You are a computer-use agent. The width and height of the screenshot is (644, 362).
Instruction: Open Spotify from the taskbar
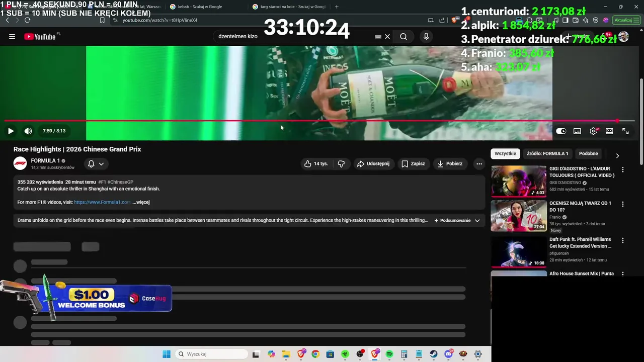tap(389, 354)
